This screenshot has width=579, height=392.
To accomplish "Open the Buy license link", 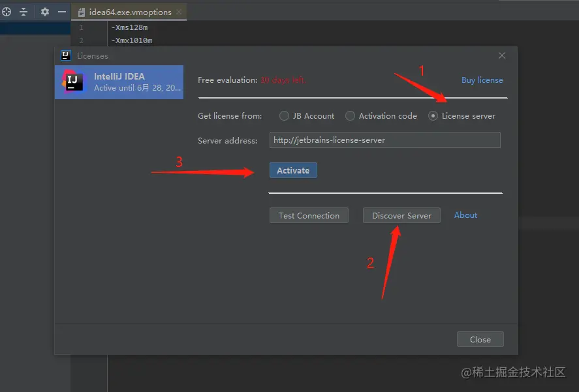I will click(482, 80).
